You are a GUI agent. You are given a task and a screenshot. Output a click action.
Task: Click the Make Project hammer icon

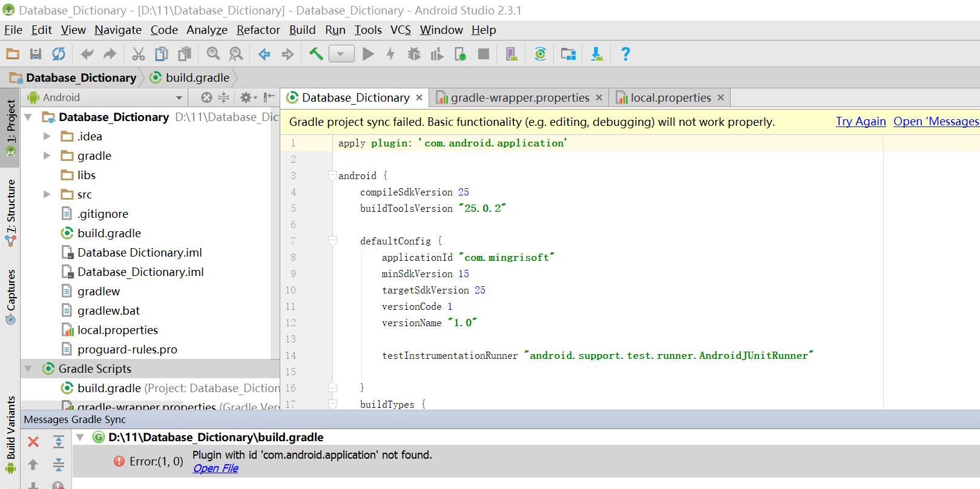click(x=316, y=54)
